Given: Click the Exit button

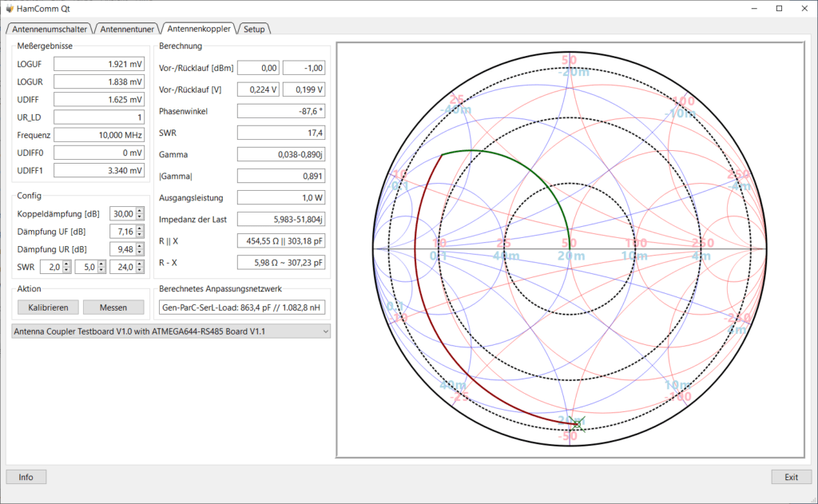Looking at the screenshot, I should [792, 477].
